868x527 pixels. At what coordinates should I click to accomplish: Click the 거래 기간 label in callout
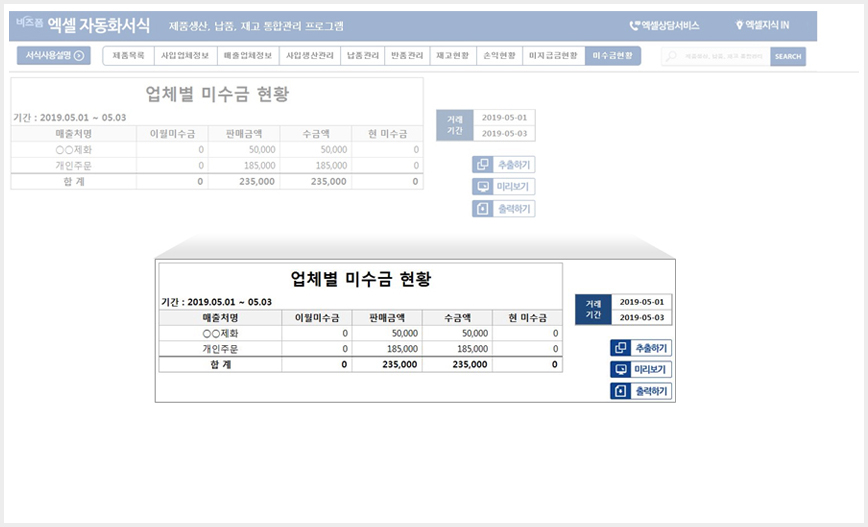[x=593, y=309]
